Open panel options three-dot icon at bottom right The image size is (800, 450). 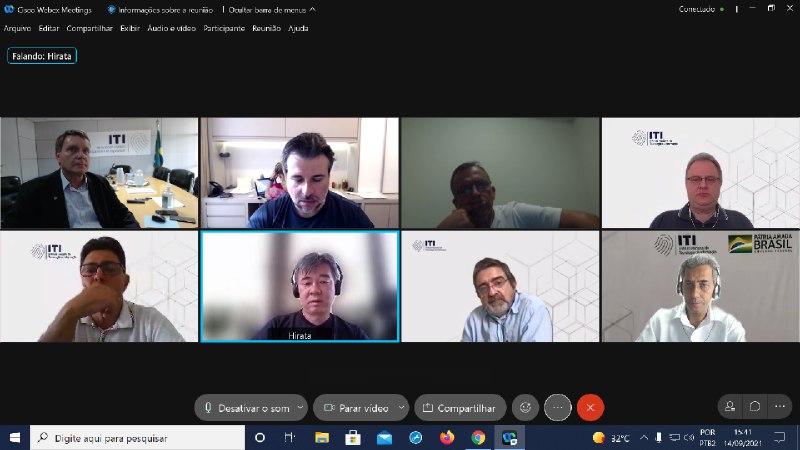[780, 407]
